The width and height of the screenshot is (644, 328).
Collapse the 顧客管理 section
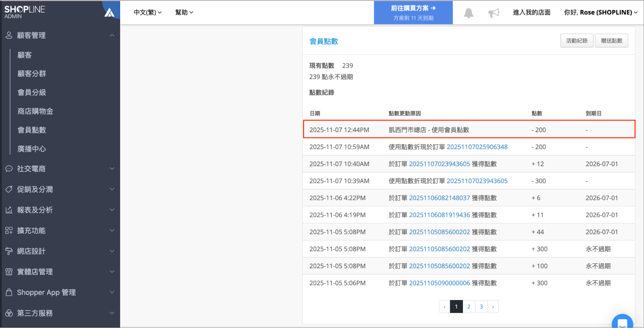click(x=112, y=35)
